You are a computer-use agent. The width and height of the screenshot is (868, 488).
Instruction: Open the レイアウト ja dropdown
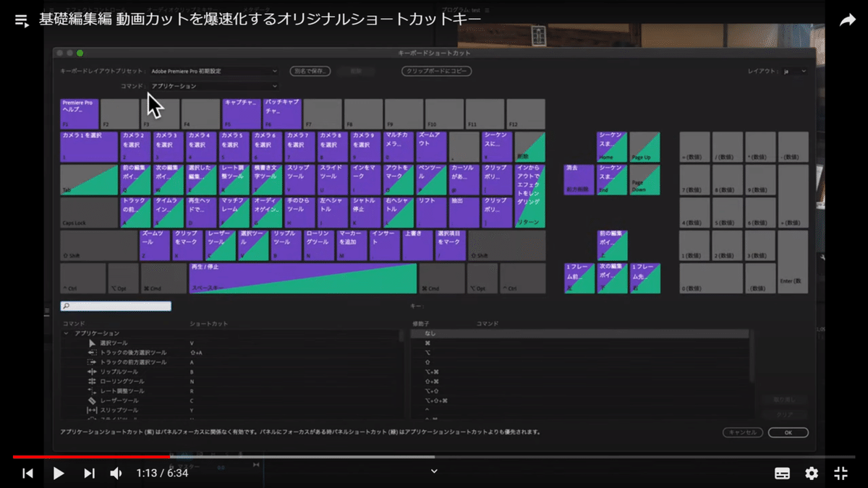[794, 72]
